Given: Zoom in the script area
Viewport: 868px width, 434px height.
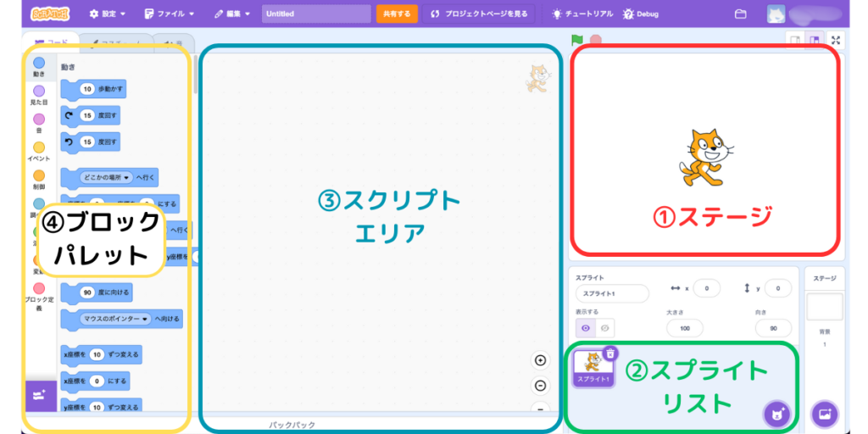Looking at the screenshot, I should 540,360.
